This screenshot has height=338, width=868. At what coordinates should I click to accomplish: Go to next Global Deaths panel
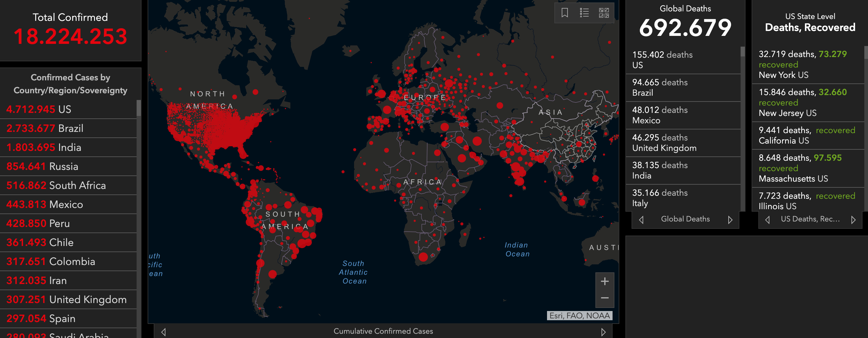[730, 220]
